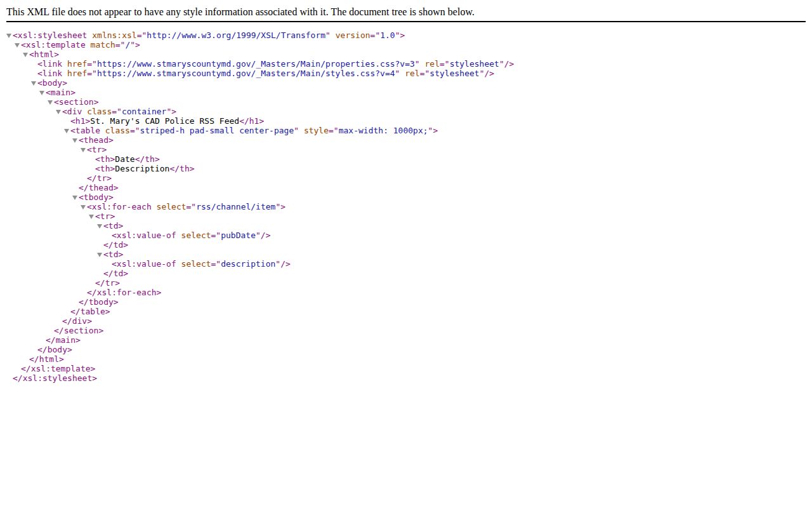Click the th Description line

(145, 169)
